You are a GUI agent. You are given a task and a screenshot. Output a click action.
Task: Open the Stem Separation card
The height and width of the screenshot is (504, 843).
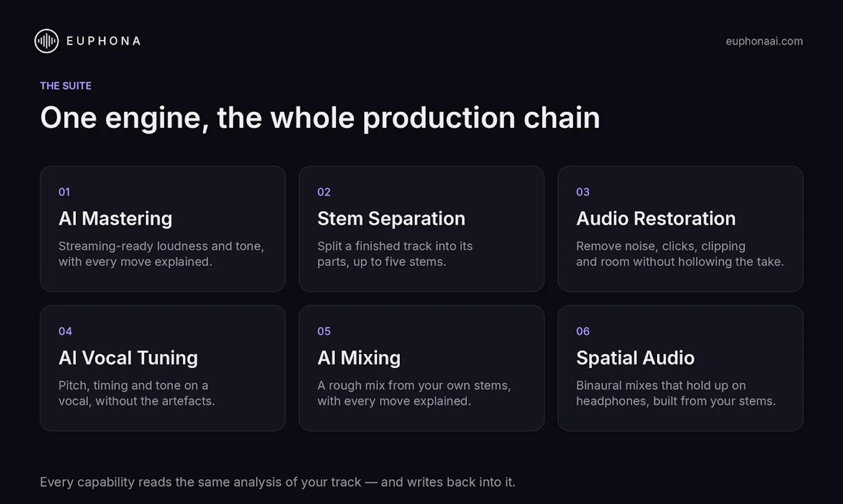point(421,229)
